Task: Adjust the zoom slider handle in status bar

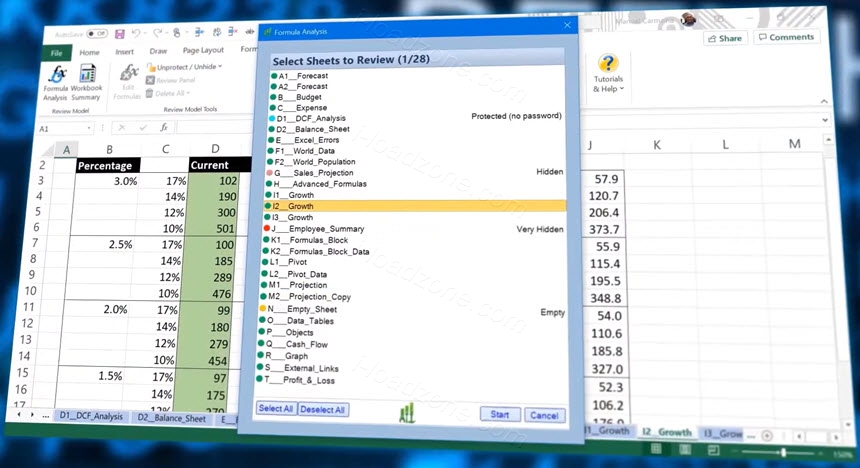Action: coord(783,452)
